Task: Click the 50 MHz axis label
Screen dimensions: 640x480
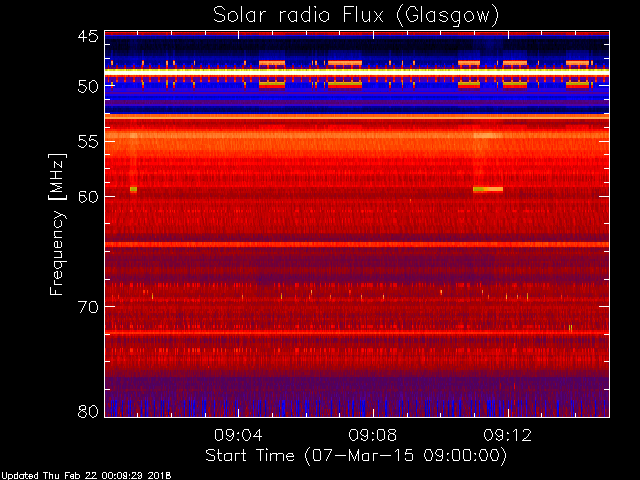Action: (x=89, y=86)
